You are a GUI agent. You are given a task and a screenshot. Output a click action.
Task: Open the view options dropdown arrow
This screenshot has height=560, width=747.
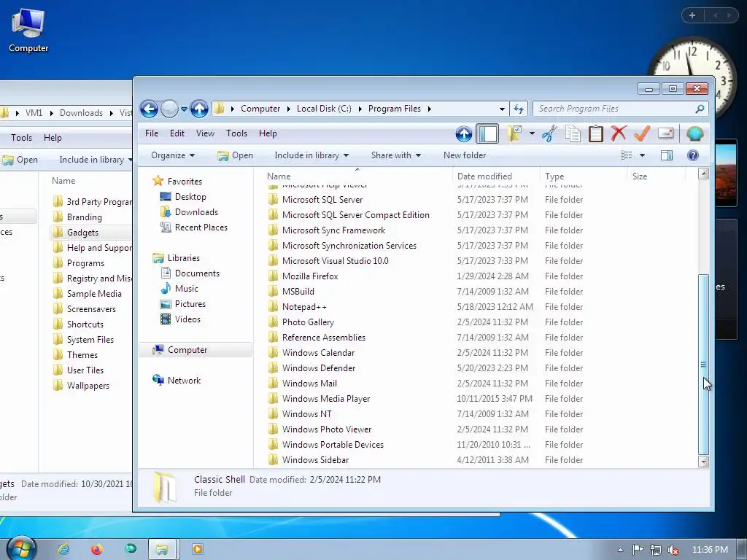click(x=642, y=155)
